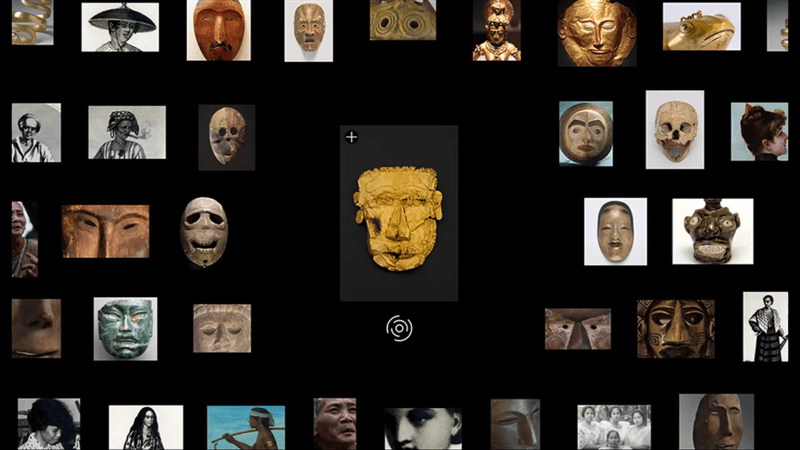
Task: Select the golden funerary mask with closed eyes
Action: click(597, 33)
